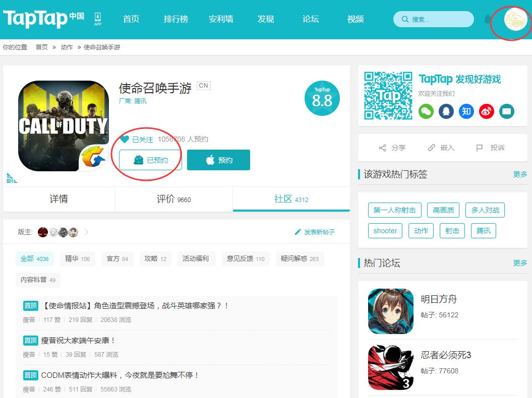Select the 第一人称射击 tag

click(x=395, y=210)
